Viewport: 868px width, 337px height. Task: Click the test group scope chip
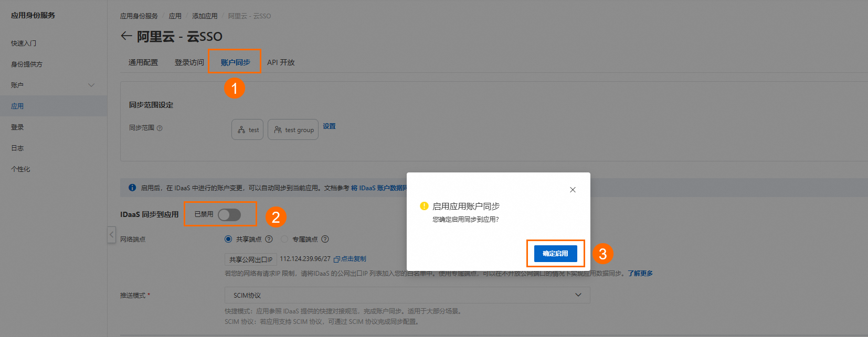point(293,129)
